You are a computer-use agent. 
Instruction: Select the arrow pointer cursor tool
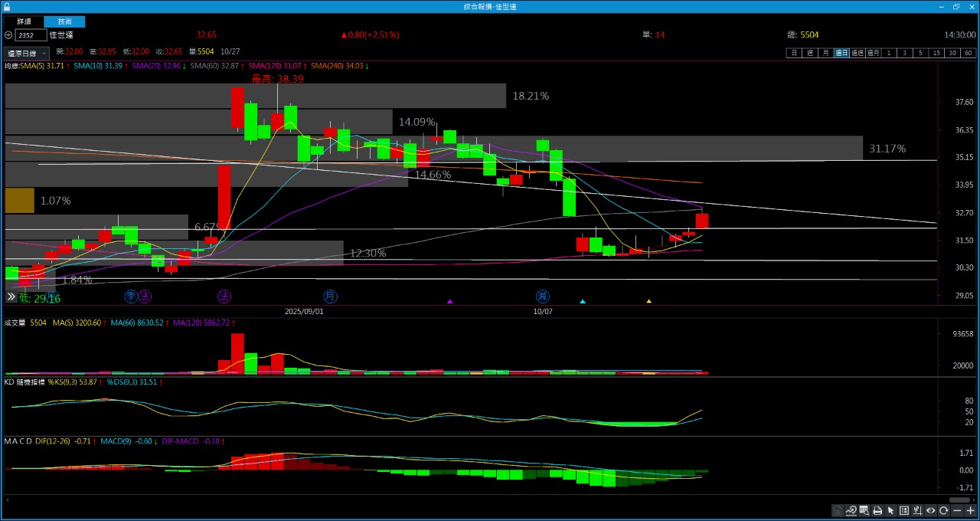pyautogui.click(x=890, y=511)
